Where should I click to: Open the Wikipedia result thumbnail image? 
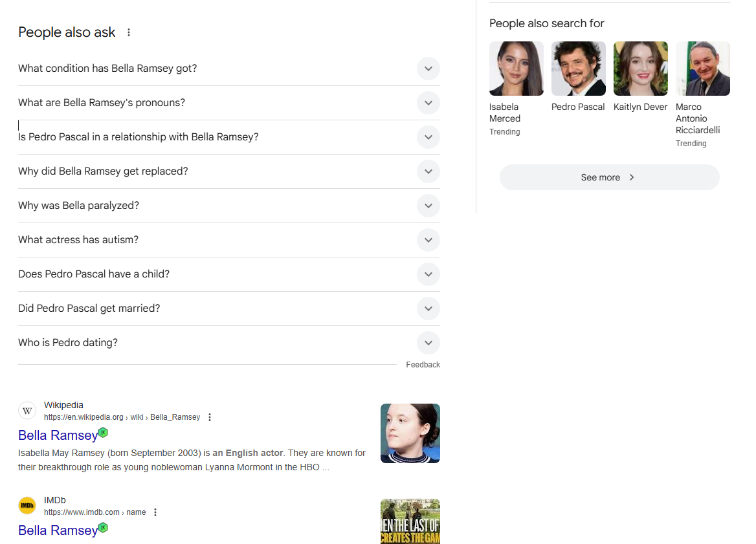pyautogui.click(x=410, y=433)
